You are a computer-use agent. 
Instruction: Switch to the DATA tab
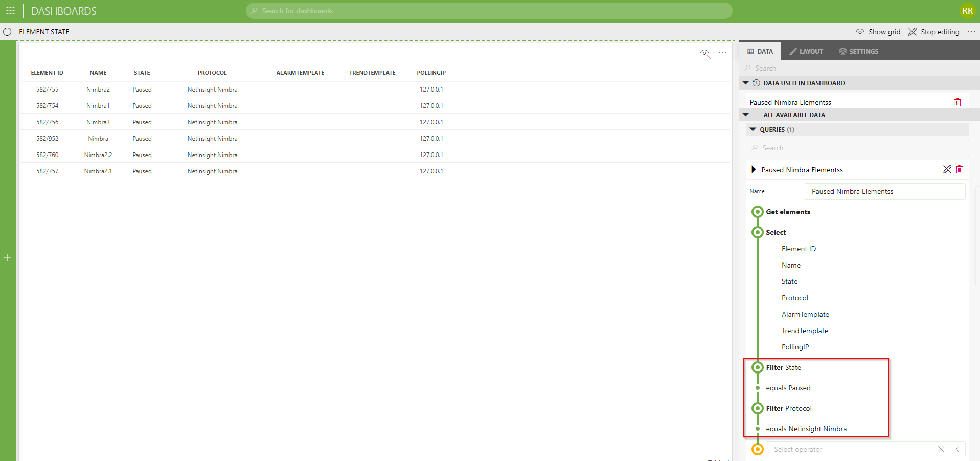pyautogui.click(x=760, y=51)
